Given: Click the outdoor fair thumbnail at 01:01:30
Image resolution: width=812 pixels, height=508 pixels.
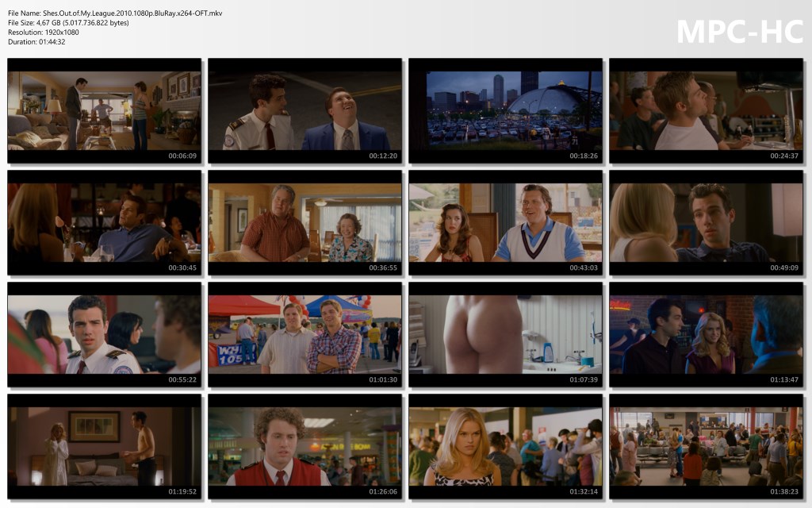Looking at the screenshot, I should pyautogui.click(x=304, y=334).
